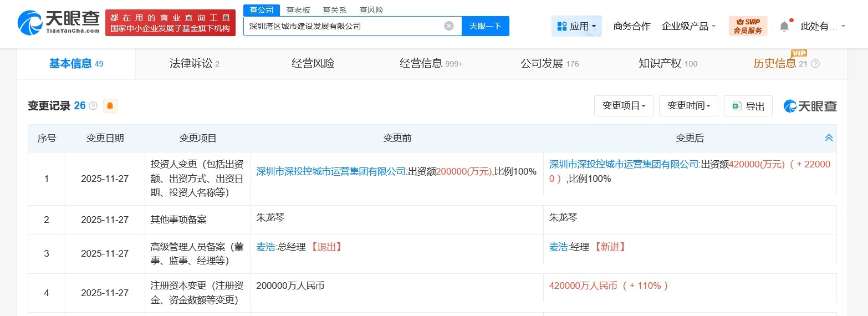This screenshot has width=868, height=316.
Task: Select the 法律诉讼 tab
Action: 195,64
